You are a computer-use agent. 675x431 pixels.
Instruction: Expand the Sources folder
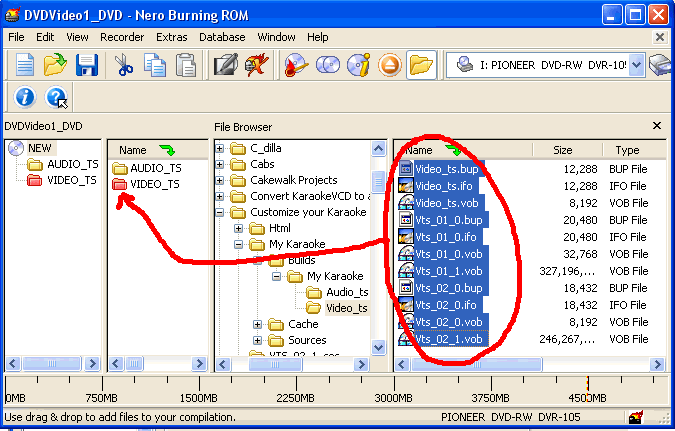[257, 340]
